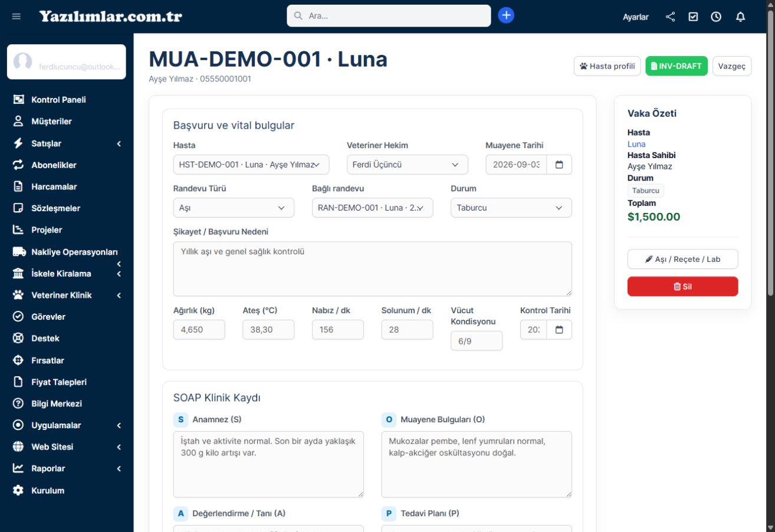775x532 pixels.
Task: Open the Hasta dropdown
Action: pos(251,165)
